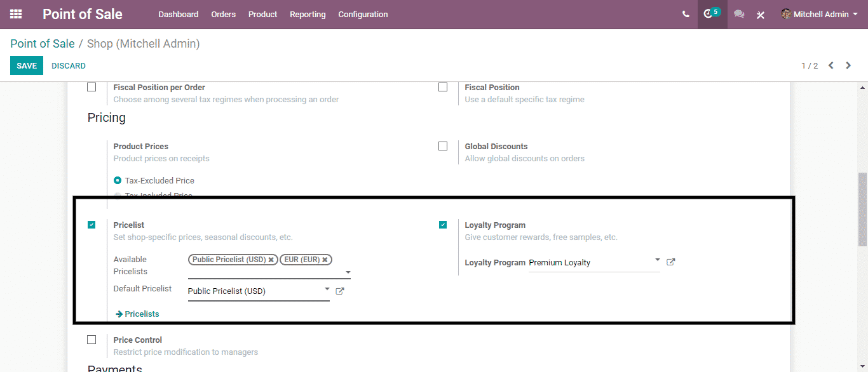Open external link for Default Pricelist
This screenshot has height=372, width=868.
pos(339,291)
